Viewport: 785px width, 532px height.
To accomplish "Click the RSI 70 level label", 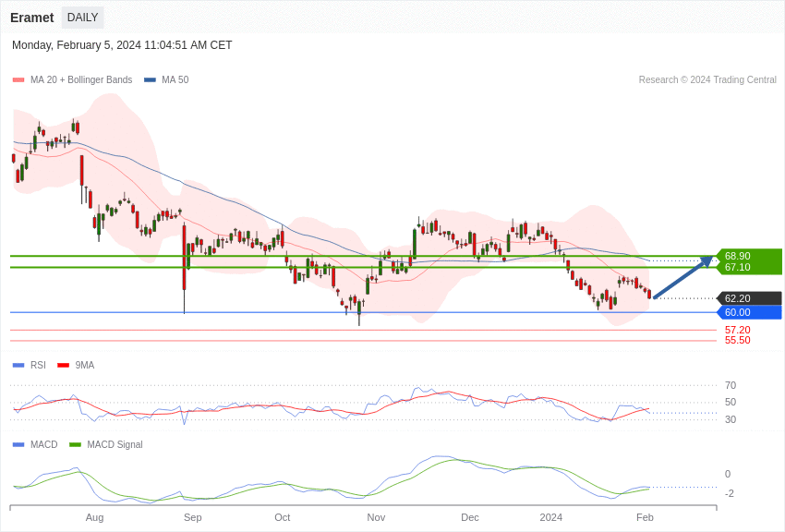I will coord(730,385).
